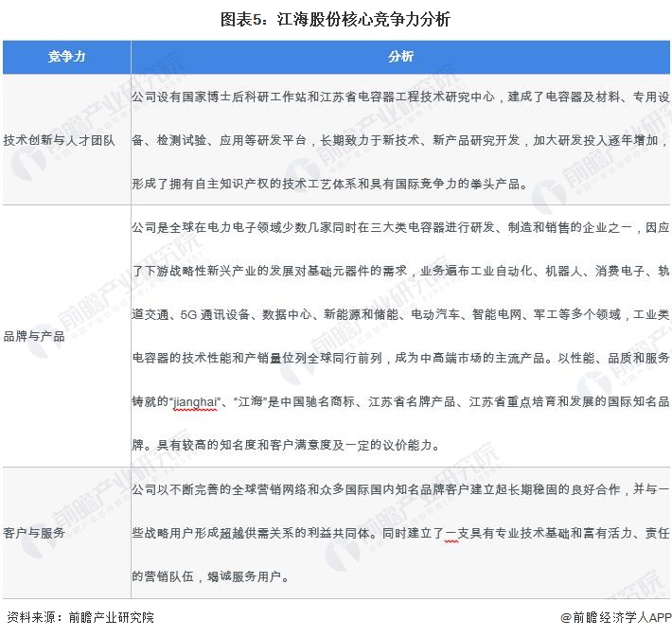Click the line starting '牌。具有较高的知名度'

coord(286,446)
